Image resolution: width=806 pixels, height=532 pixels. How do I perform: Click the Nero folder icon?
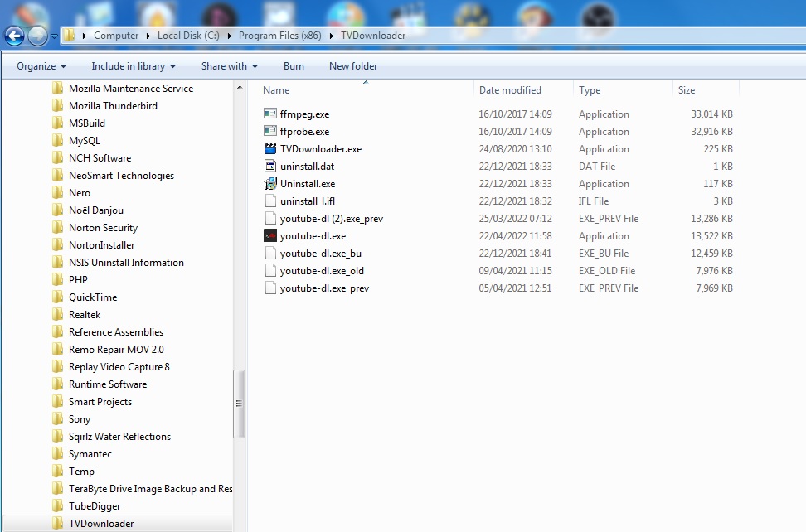pos(57,193)
